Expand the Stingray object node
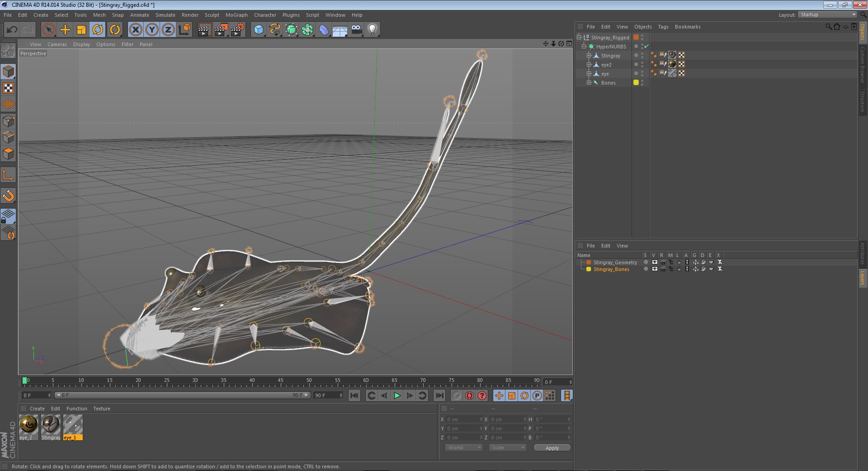Screen dimensions: 868x471 click(x=589, y=55)
